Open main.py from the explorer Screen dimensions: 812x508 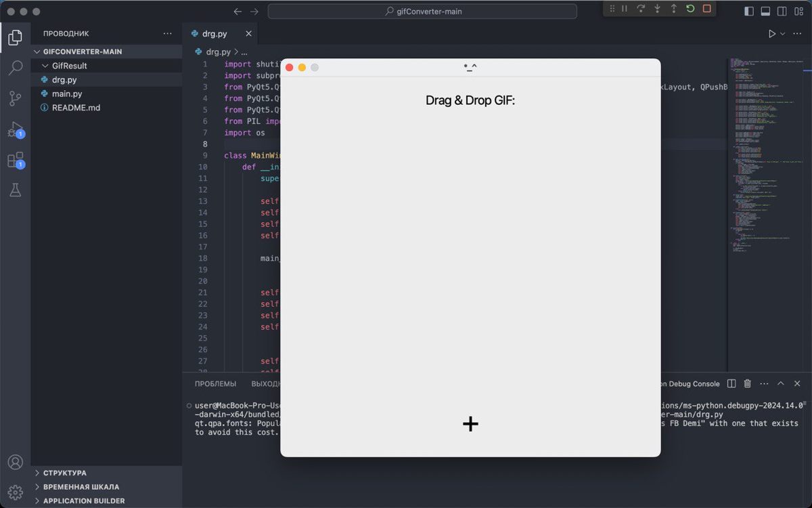(67, 93)
